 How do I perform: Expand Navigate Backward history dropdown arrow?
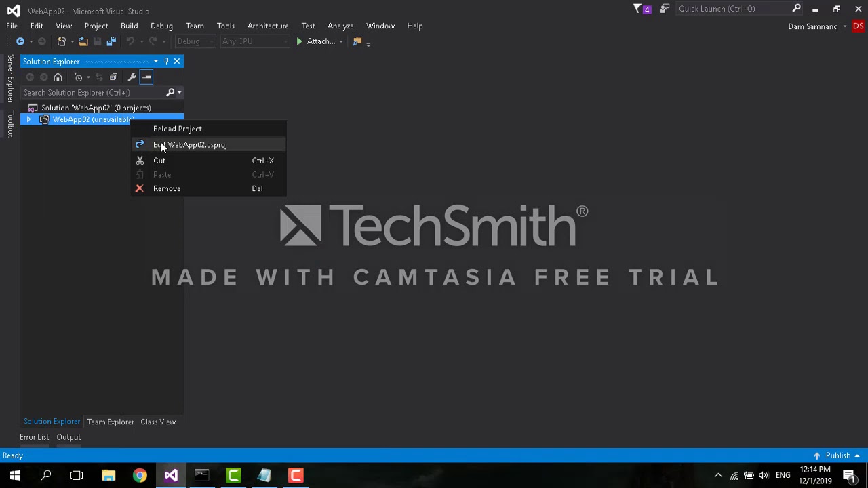pyautogui.click(x=31, y=41)
